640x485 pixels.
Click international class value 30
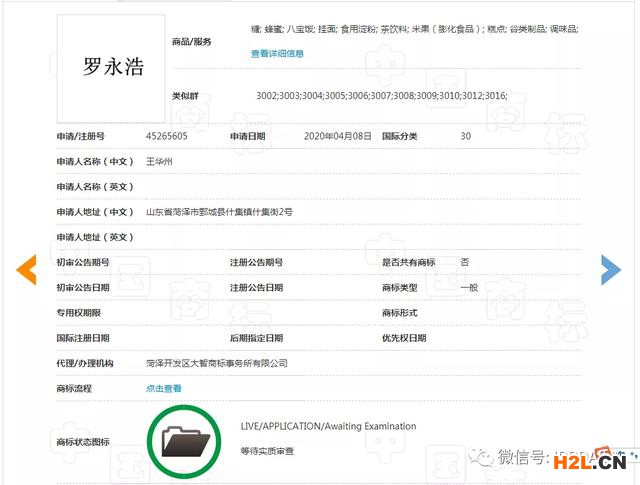point(465,136)
